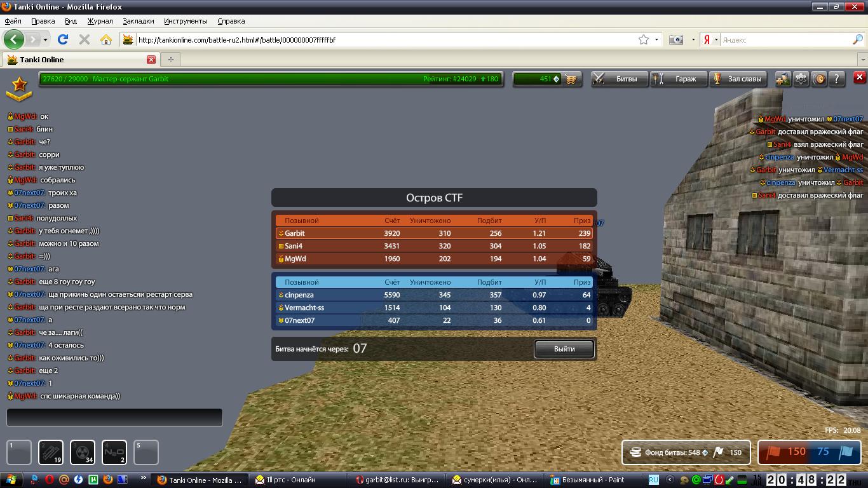Activate supply slot 1

[x=19, y=452]
